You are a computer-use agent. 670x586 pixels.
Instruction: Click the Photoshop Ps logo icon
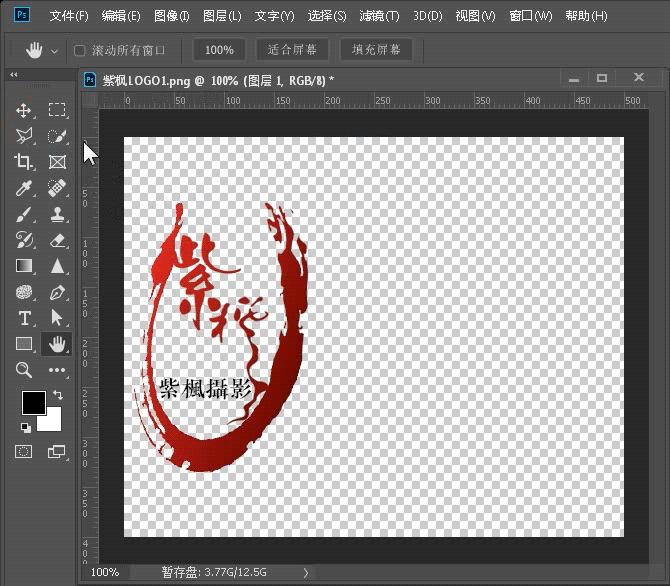click(21, 15)
